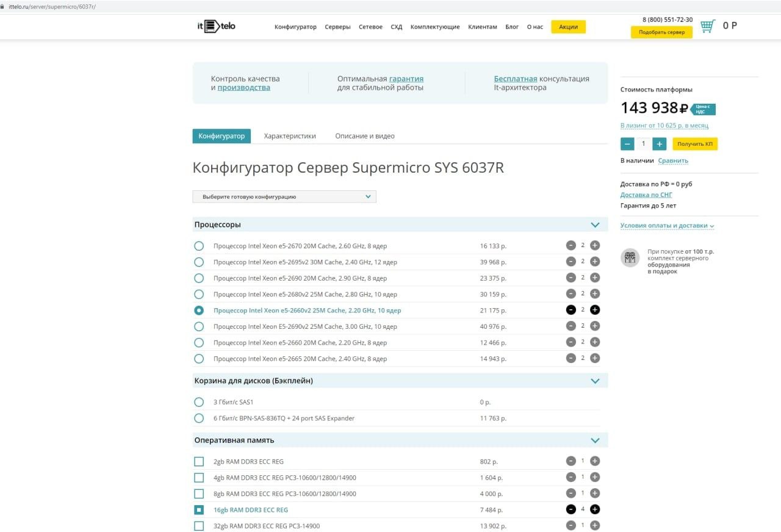Follow the производства link in the banner
This screenshot has height=532, width=781.
(x=244, y=87)
